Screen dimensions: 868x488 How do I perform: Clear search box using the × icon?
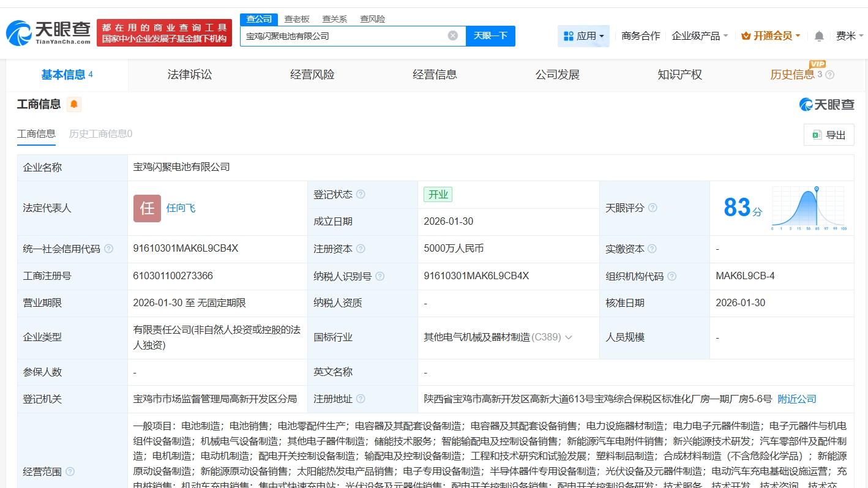coord(453,36)
